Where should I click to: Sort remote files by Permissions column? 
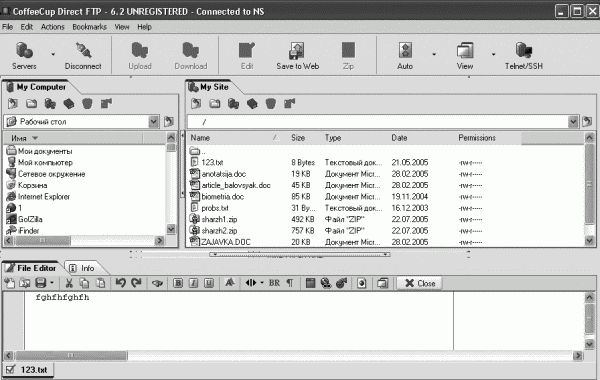pyautogui.click(x=477, y=138)
